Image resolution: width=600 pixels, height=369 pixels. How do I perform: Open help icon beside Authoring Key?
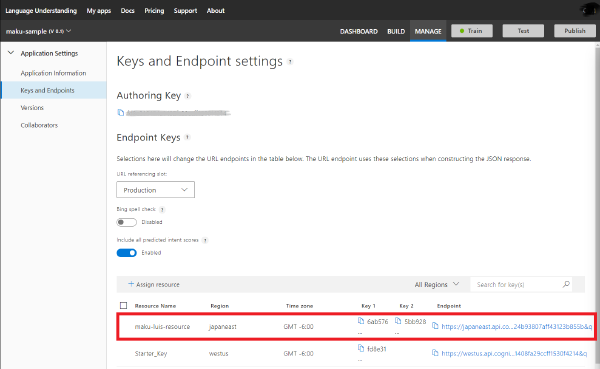[188, 96]
